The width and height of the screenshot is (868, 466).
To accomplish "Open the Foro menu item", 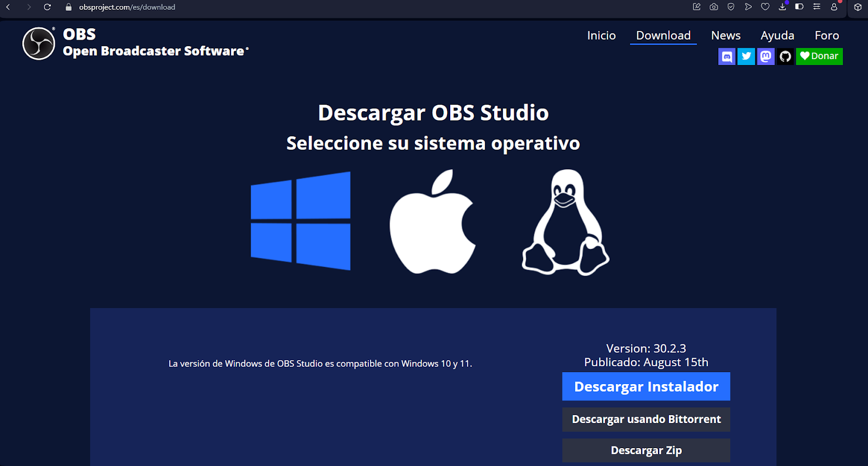I will tap(827, 35).
